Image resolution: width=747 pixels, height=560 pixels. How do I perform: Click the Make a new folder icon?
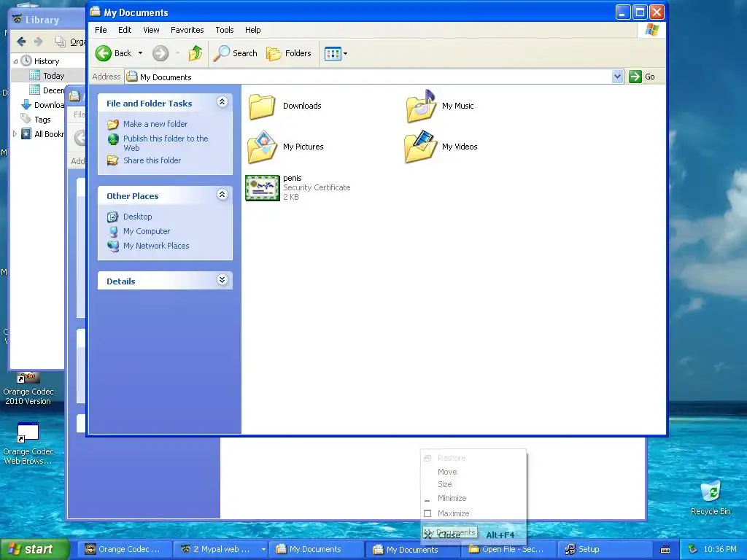tap(113, 124)
